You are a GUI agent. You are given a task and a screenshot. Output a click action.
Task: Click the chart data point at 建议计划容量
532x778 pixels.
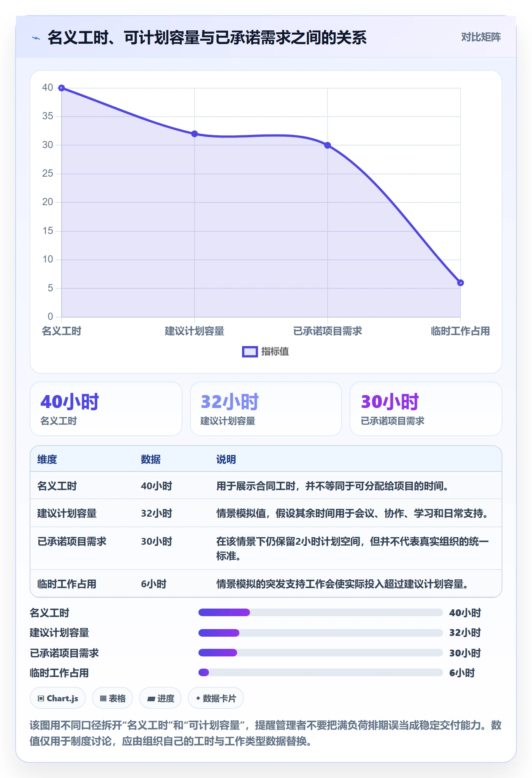coord(195,134)
